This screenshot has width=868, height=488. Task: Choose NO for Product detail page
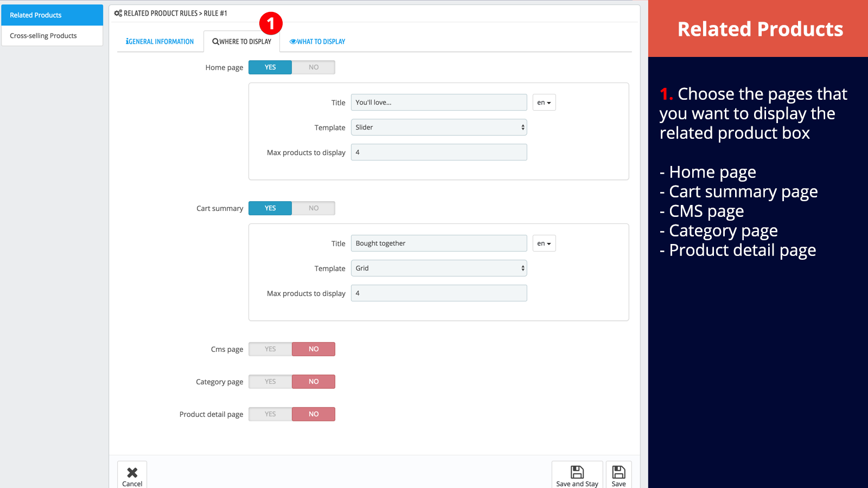(x=314, y=414)
